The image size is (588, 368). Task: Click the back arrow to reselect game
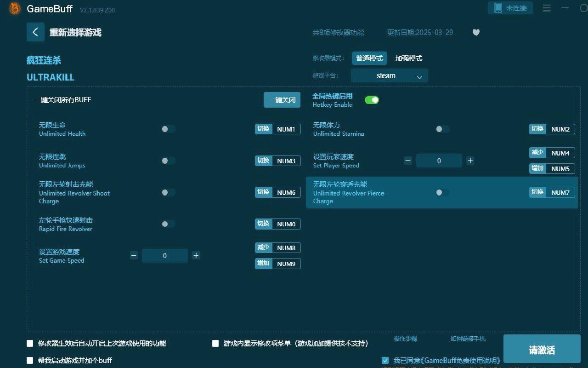click(35, 32)
